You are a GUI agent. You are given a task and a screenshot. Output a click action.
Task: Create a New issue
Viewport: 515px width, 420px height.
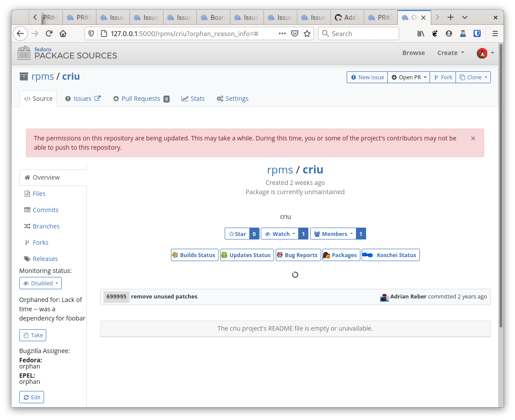click(x=367, y=77)
